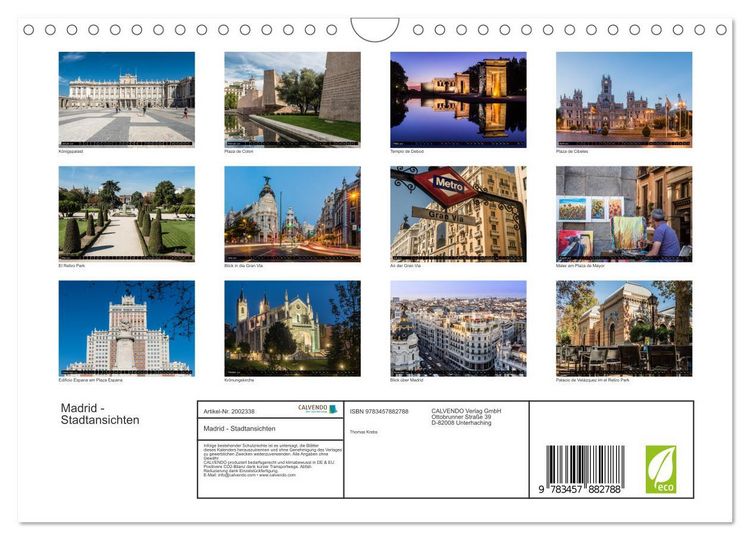Select the Blick über Madrid aerial photo
The image size is (750, 540).
tap(458, 328)
